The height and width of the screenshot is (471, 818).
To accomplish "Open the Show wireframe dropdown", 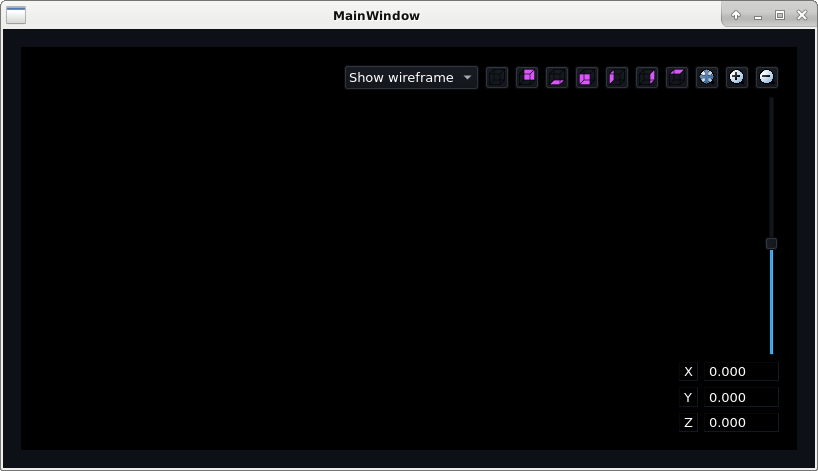I will point(411,77).
